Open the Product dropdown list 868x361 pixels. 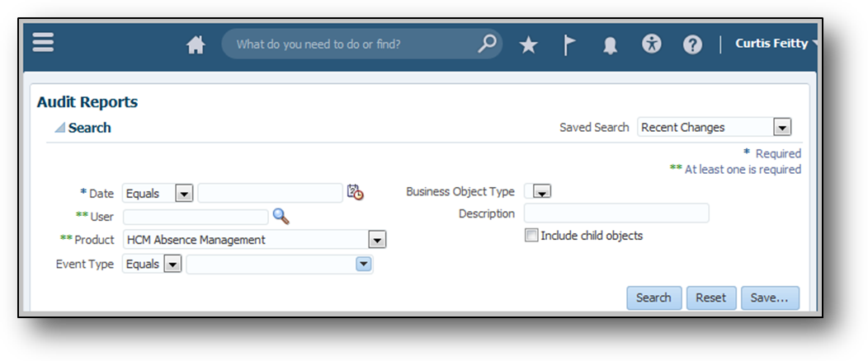click(377, 240)
